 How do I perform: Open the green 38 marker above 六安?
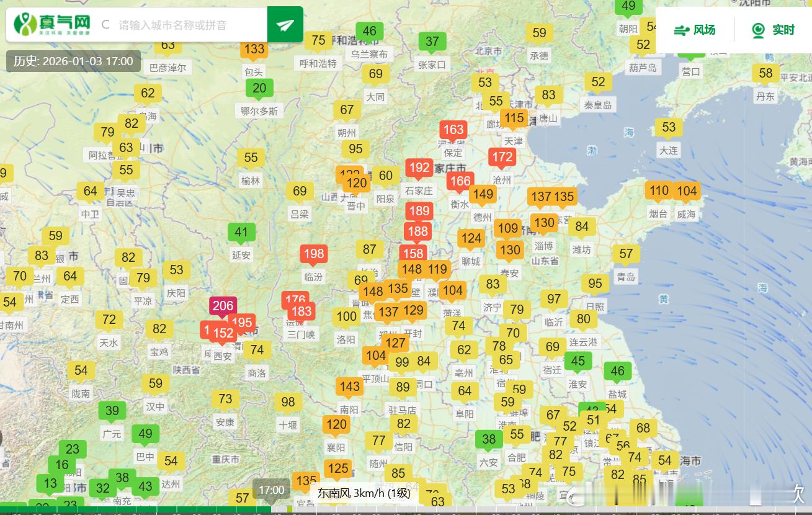click(x=489, y=441)
